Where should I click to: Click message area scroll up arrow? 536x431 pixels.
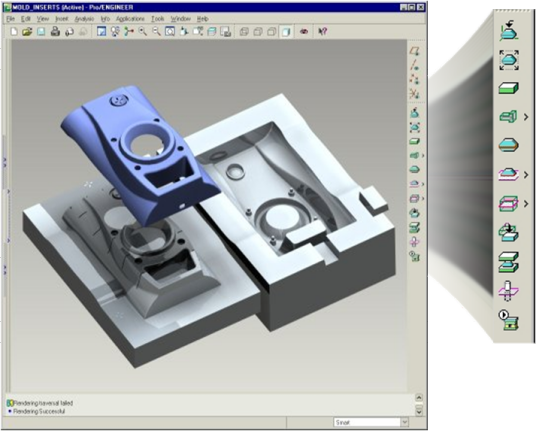(x=419, y=398)
